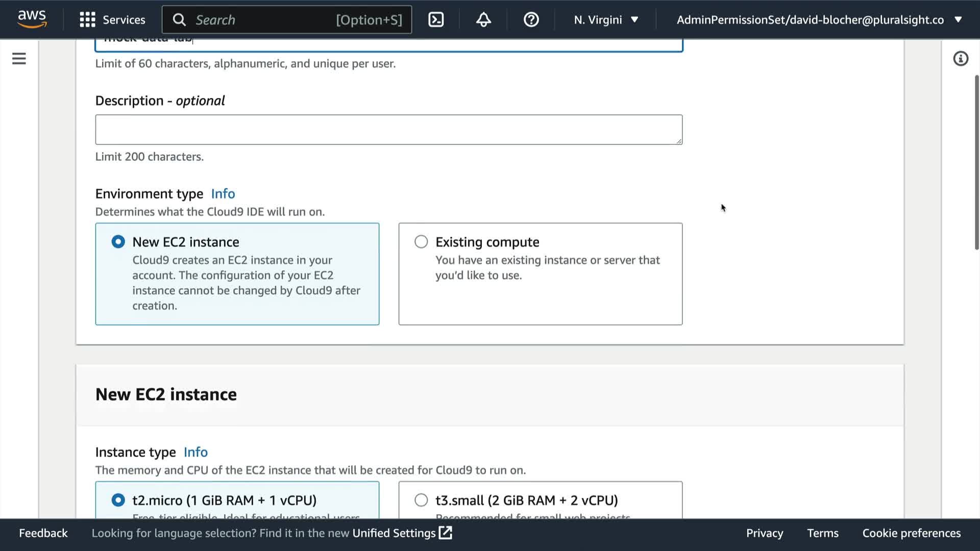Choose t3.small instance type radio
The width and height of the screenshot is (980, 551).
point(421,500)
